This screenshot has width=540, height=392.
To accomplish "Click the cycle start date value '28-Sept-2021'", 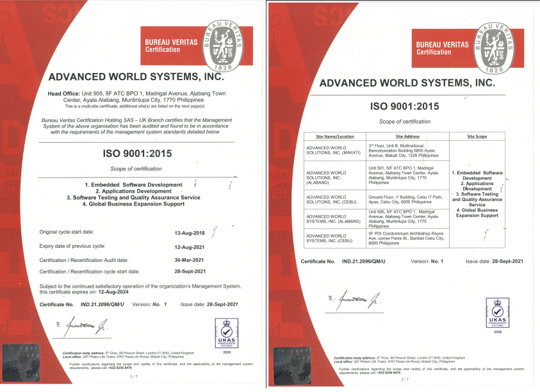I will click(190, 272).
